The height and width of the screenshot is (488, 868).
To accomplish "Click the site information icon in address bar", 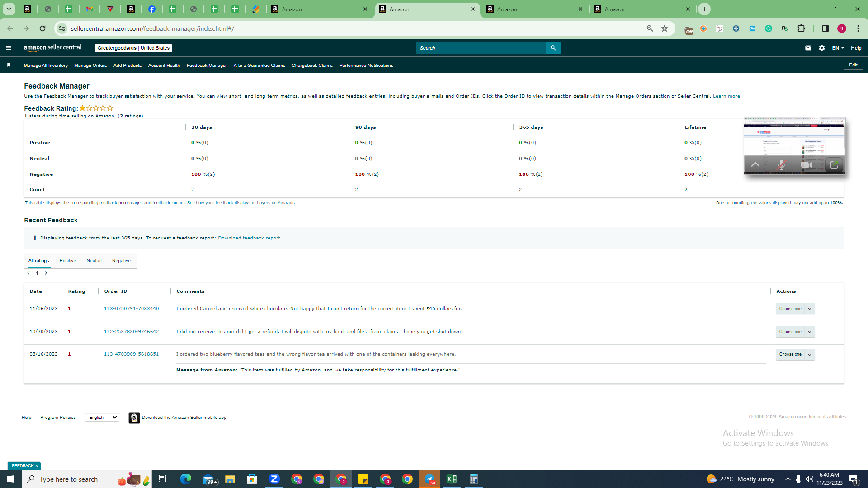I will point(62,28).
